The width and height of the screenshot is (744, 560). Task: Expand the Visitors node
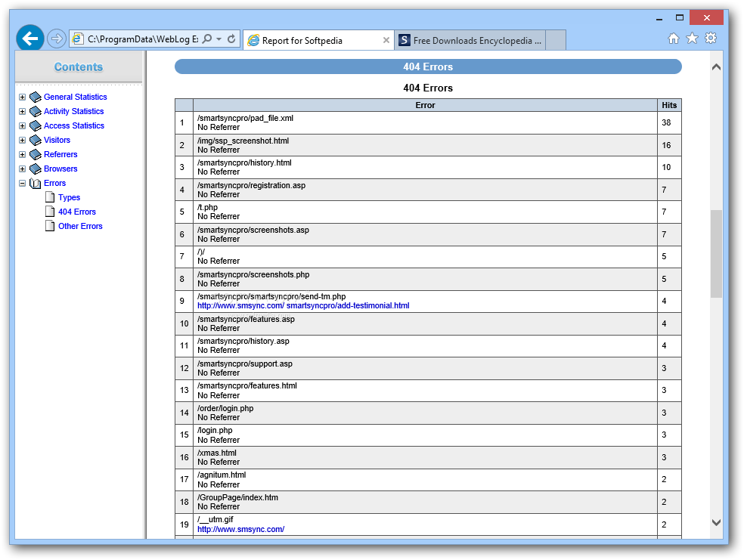(22, 141)
